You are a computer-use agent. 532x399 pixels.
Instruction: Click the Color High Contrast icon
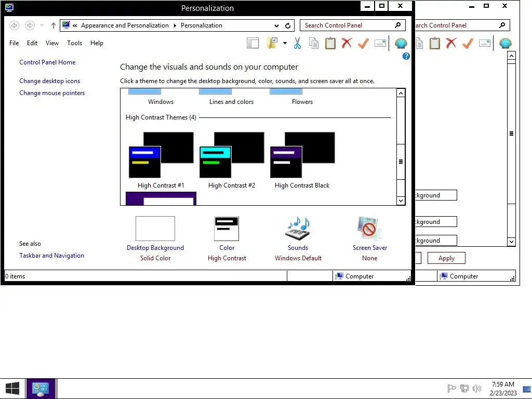point(227,229)
